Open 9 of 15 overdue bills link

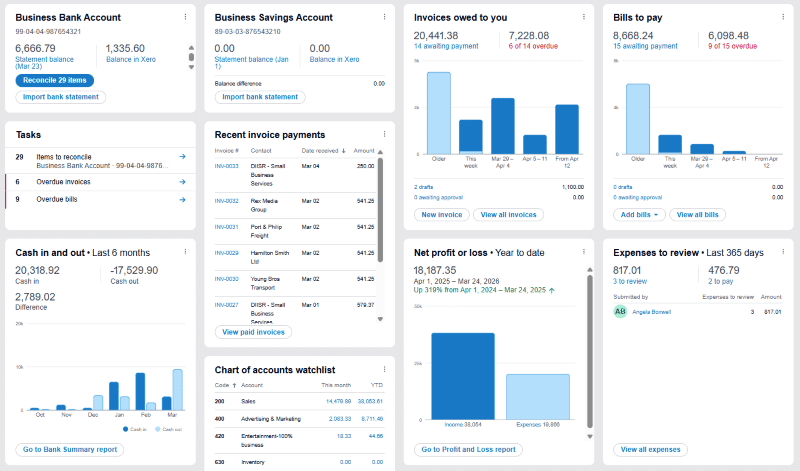click(x=733, y=46)
